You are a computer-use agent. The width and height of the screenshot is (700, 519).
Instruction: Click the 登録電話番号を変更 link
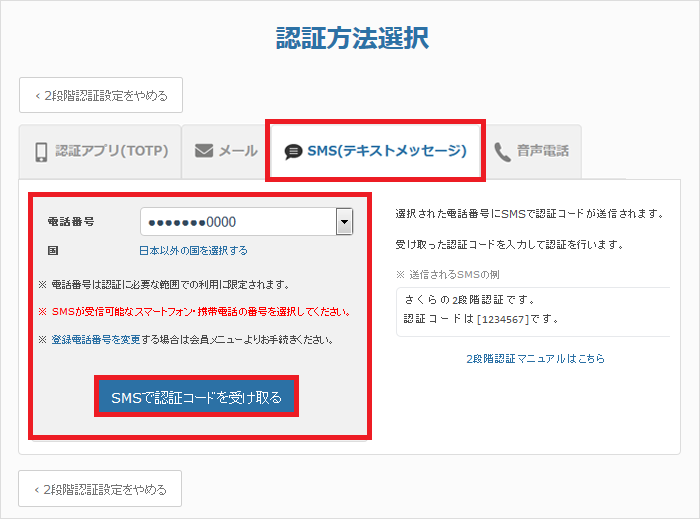[x=94, y=339]
